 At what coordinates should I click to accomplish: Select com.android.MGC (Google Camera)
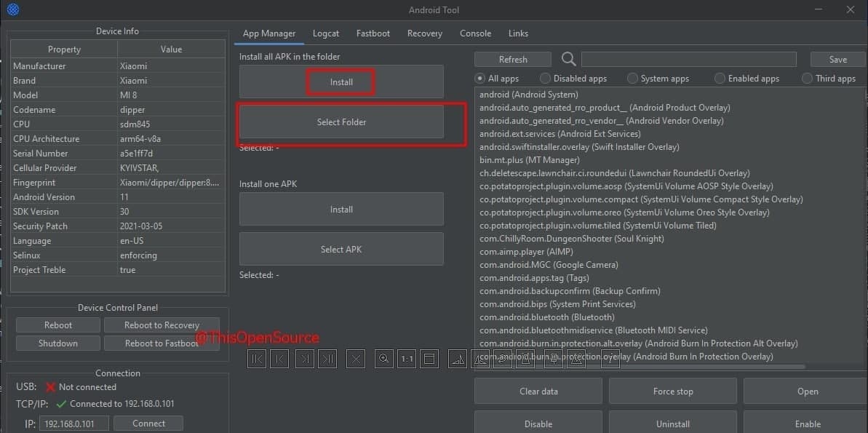(549, 265)
